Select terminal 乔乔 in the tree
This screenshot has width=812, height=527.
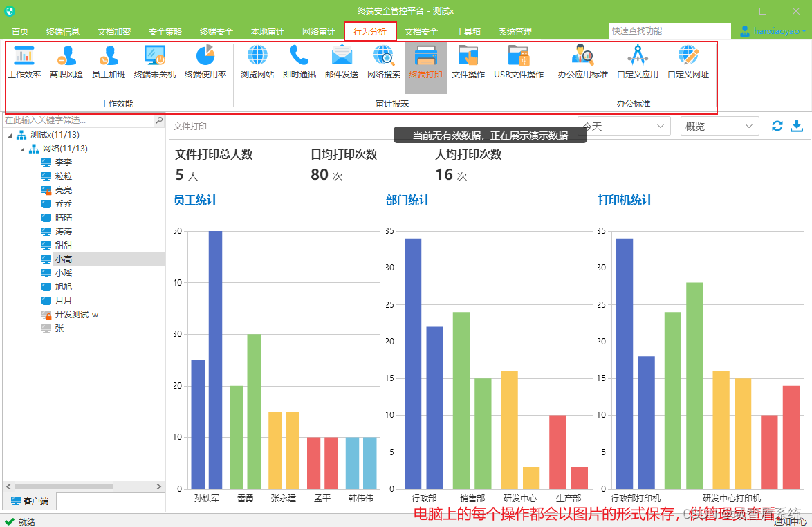64,204
